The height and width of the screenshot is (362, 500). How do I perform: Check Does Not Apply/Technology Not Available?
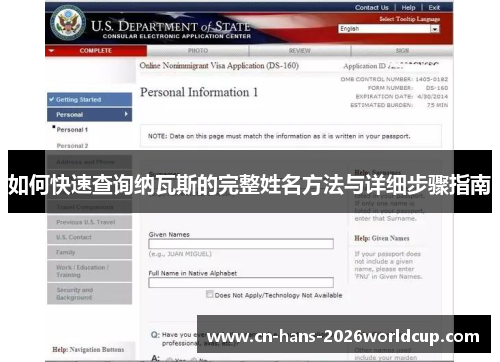pos(209,294)
